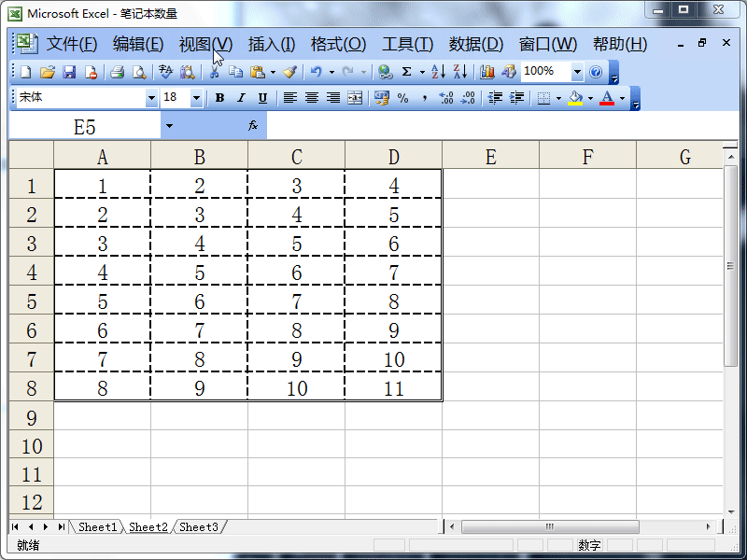Image resolution: width=747 pixels, height=560 pixels.
Task: Click the AutoSum sigma icon
Action: [x=406, y=72]
